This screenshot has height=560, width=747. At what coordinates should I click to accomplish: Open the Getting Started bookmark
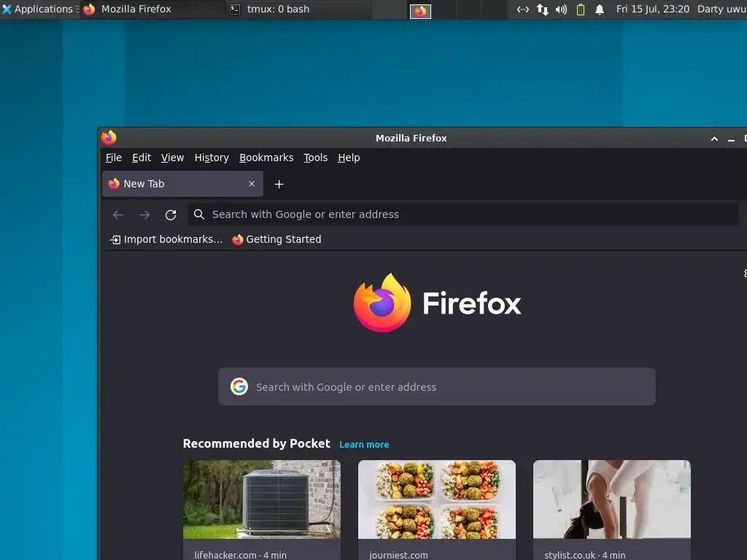tap(276, 239)
